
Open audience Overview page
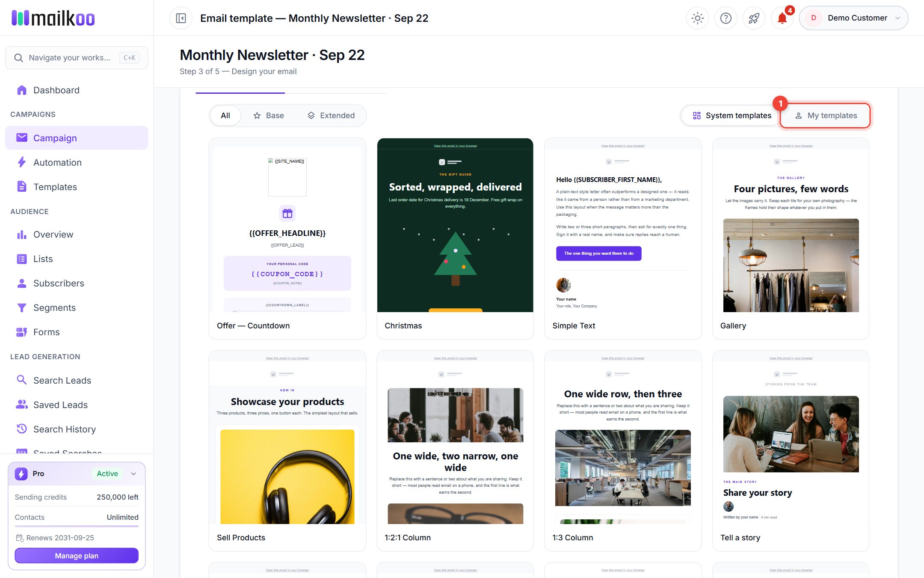[x=77, y=234]
